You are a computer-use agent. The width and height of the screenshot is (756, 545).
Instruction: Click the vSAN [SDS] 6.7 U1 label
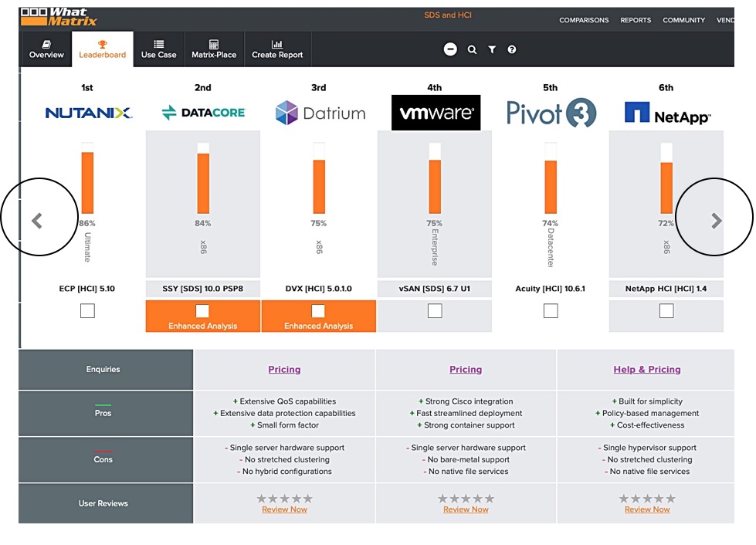(435, 289)
